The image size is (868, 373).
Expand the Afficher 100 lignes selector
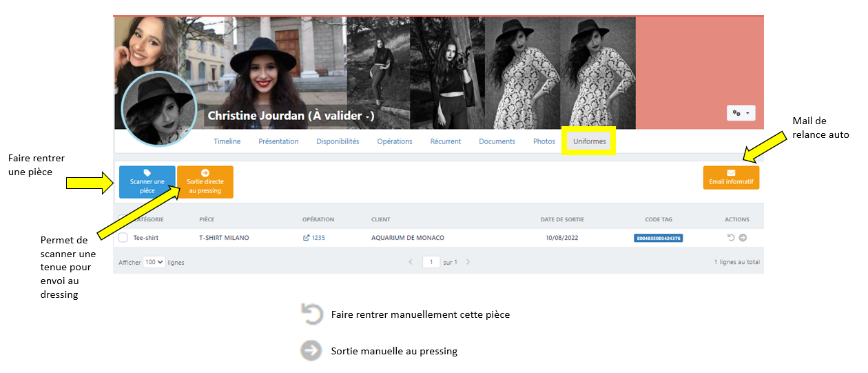[x=154, y=262]
